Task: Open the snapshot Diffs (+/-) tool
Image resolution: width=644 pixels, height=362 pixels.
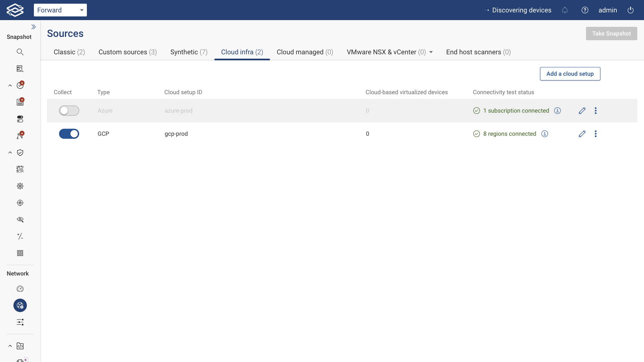Action: [20, 236]
